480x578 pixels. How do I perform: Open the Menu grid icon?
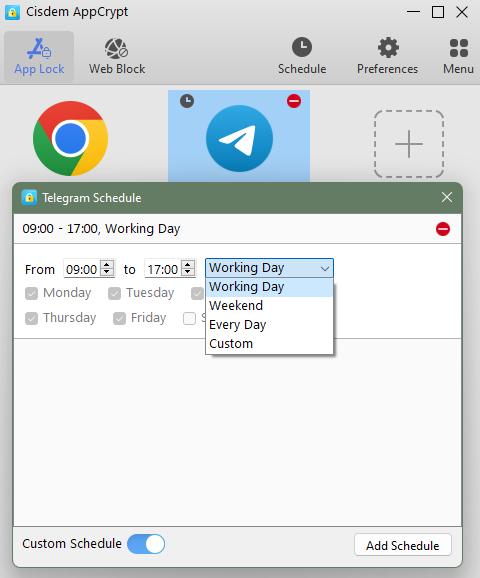pyautogui.click(x=458, y=56)
